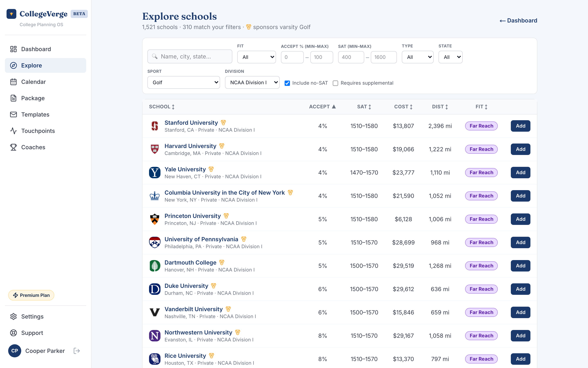Open the Type filter dropdown
The width and height of the screenshot is (588, 368).
click(418, 57)
